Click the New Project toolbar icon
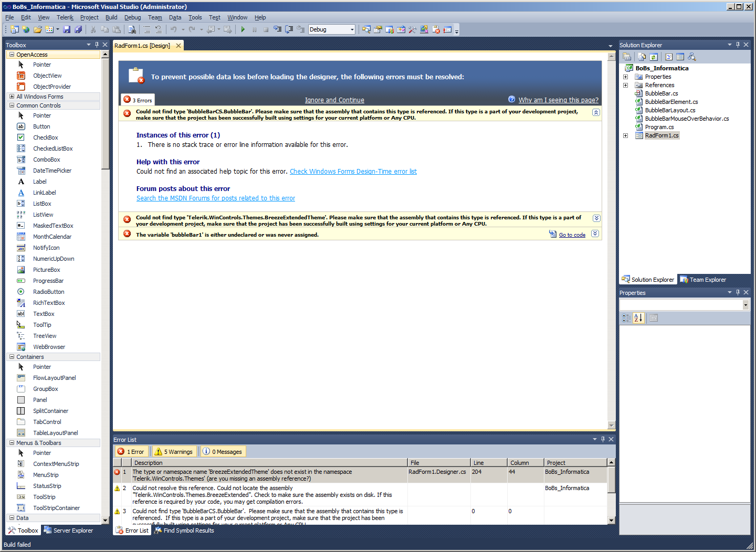This screenshot has width=756, height=552. (14, 29)
